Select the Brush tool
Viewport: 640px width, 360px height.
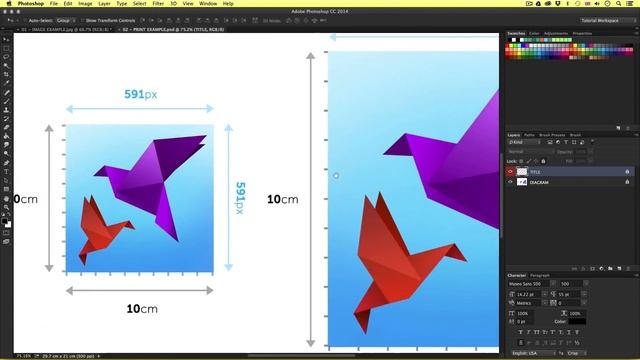tap(6, 101)
